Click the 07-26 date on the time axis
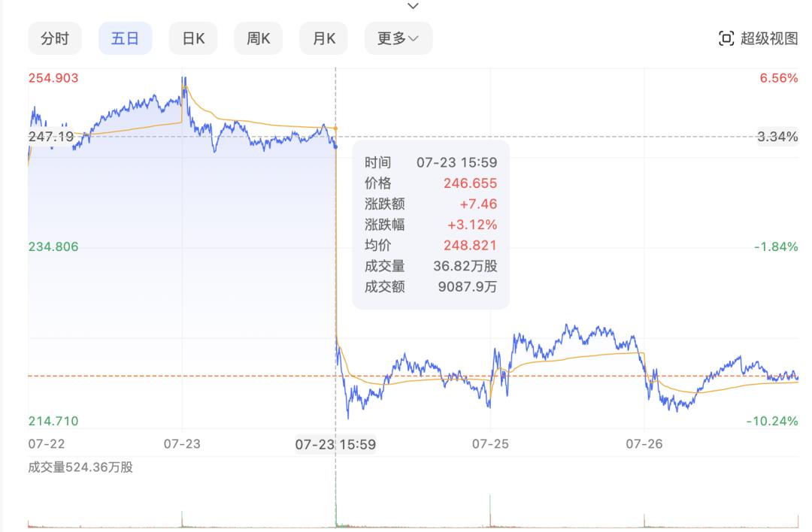This screenshot has width=812, height=532. point(644,444)
